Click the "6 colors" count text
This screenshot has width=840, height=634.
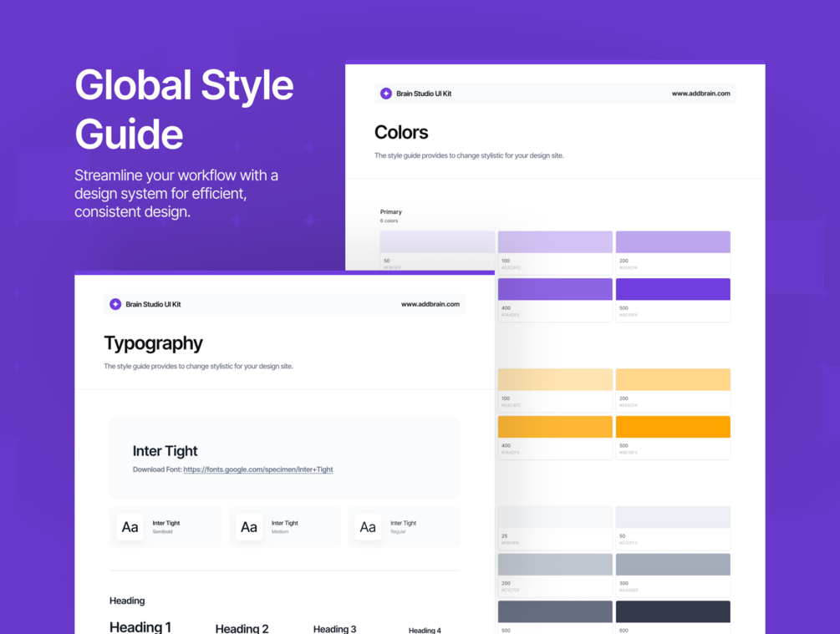point(389,221)
